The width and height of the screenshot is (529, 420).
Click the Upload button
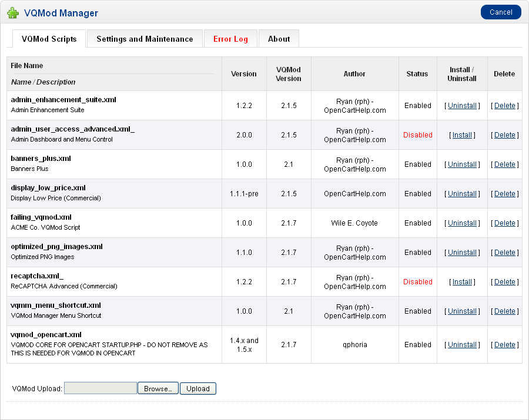(x=198, y=388)
